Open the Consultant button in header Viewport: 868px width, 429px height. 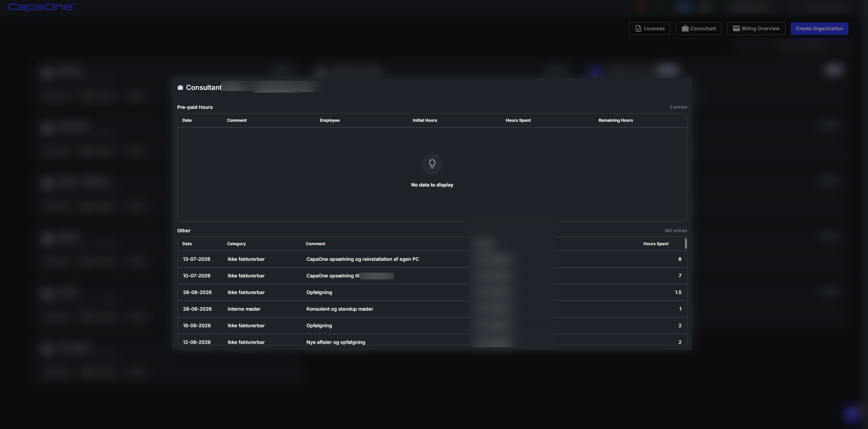click(698, 28)
